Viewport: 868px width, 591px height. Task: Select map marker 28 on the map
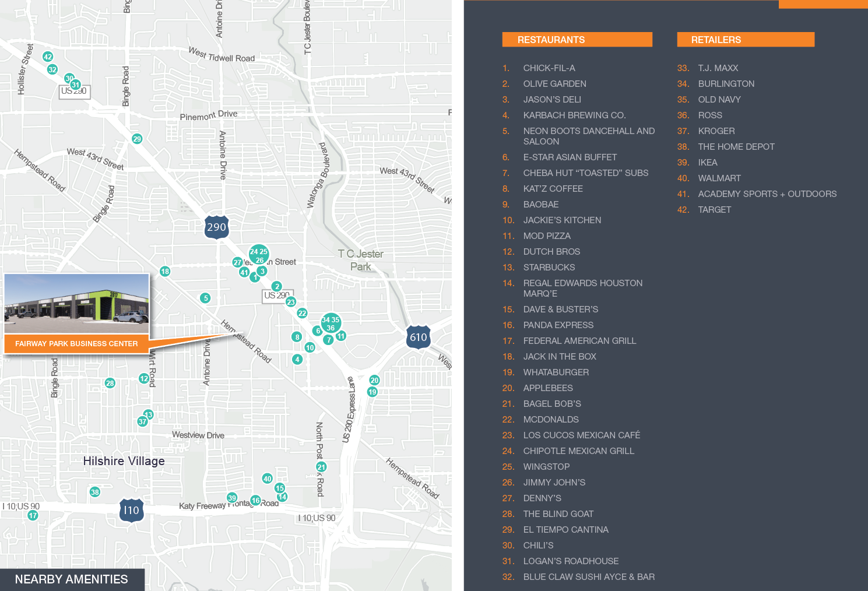(110, 383)
